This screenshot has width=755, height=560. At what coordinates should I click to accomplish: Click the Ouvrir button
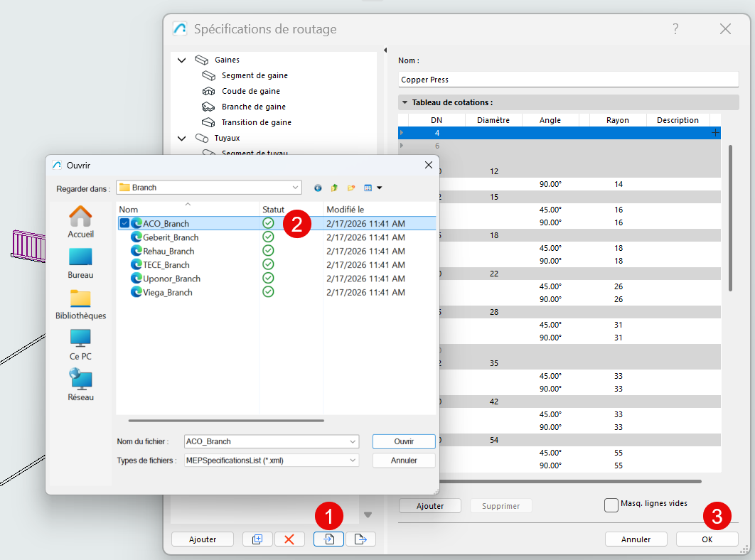pyautogui.click(x=404, y=441)
